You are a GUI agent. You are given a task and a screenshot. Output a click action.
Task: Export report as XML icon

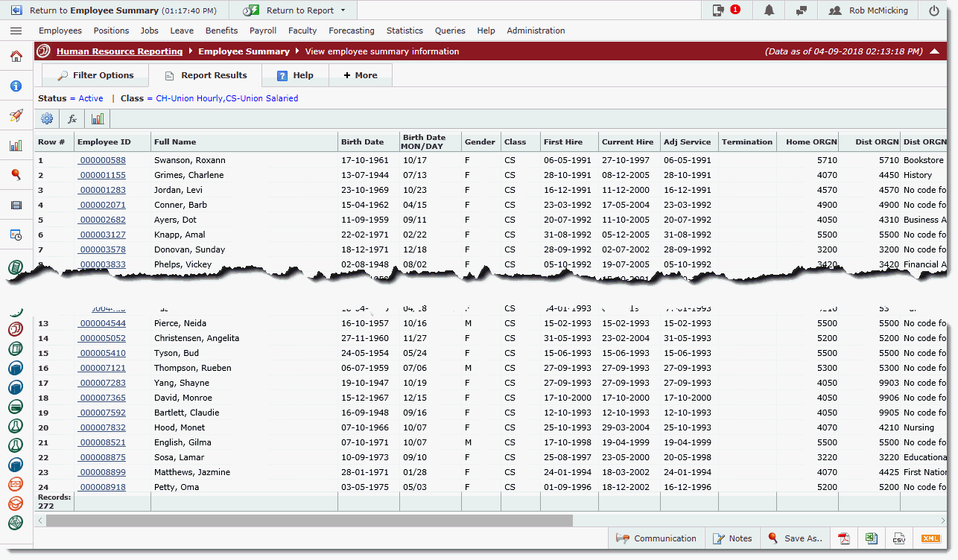click(x=930, y=538)
